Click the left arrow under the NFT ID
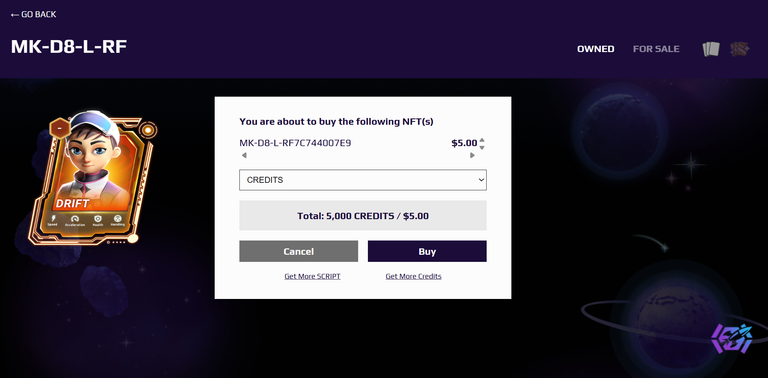Screen dimensions: 768x378 click(x=244, y=155)
